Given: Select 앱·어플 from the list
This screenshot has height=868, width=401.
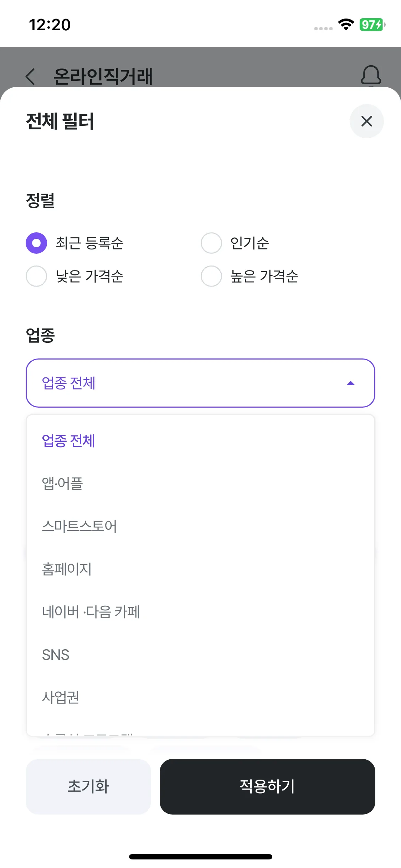Looking at the screenshot, I should coord(62,484).
